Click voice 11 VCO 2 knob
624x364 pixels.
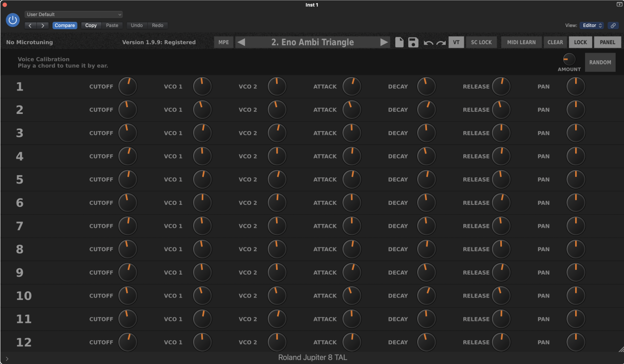tap(277, 319)
